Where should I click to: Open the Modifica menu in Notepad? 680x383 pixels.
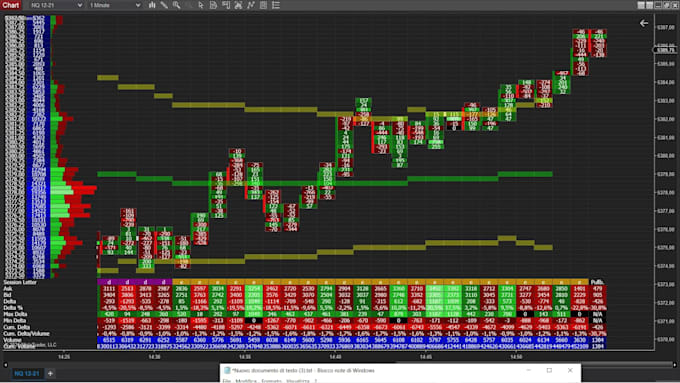click(246, 381)
